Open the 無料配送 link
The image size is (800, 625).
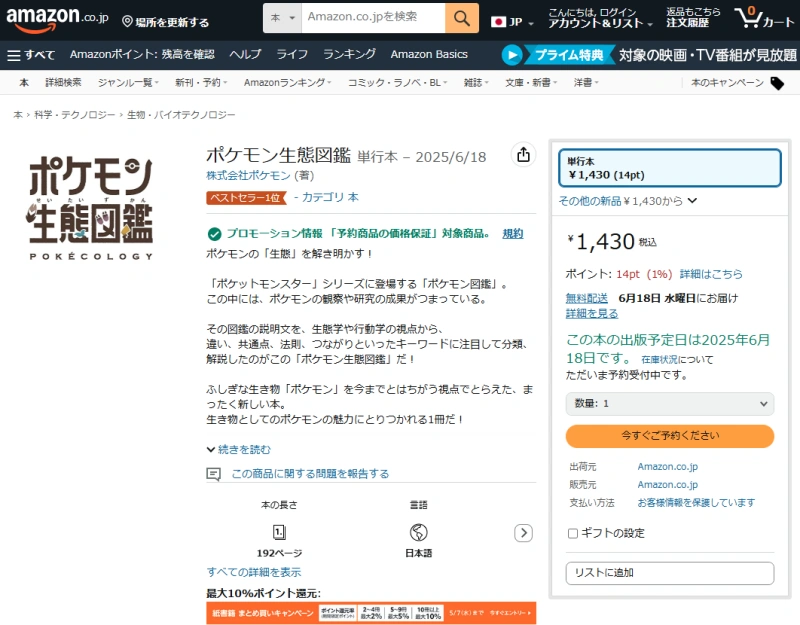pos(586,298)
